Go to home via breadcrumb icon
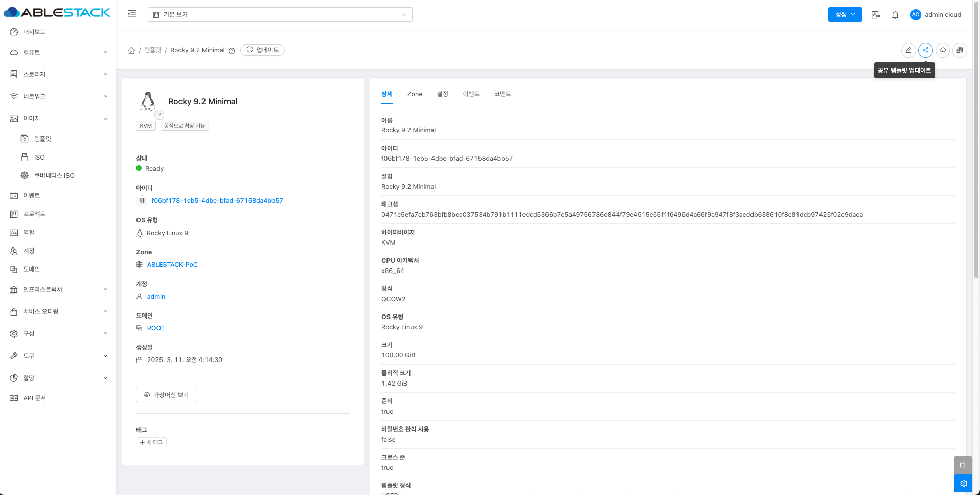The image size is (980, 495). click(131, 50)
